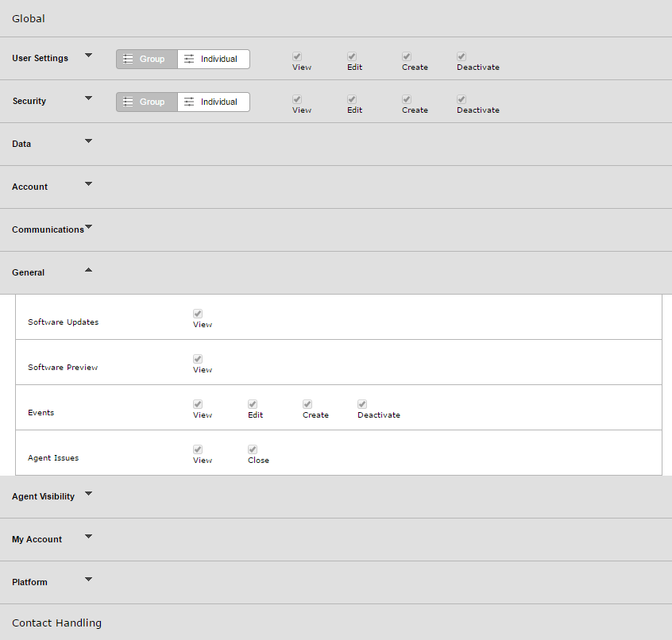Expand the My Account section
Screen dimensions: 672x640
[x=89, y=536]
